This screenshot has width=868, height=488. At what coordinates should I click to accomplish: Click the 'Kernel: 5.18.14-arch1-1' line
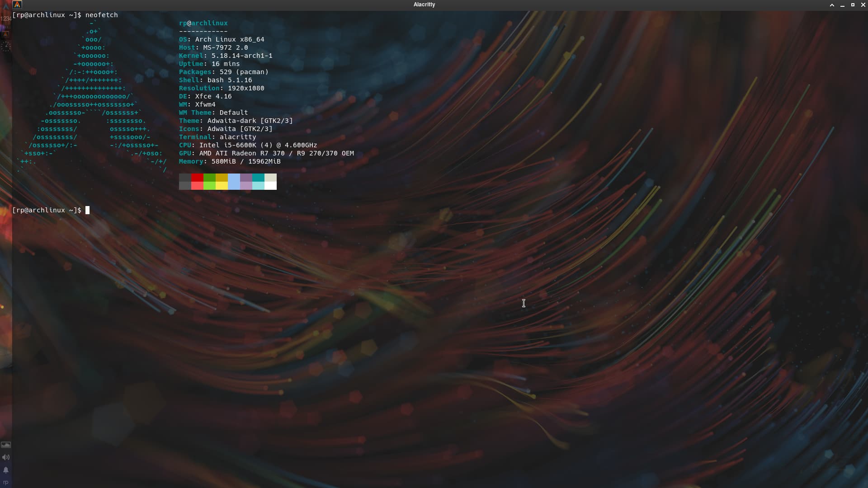click(x=226, y=56)
